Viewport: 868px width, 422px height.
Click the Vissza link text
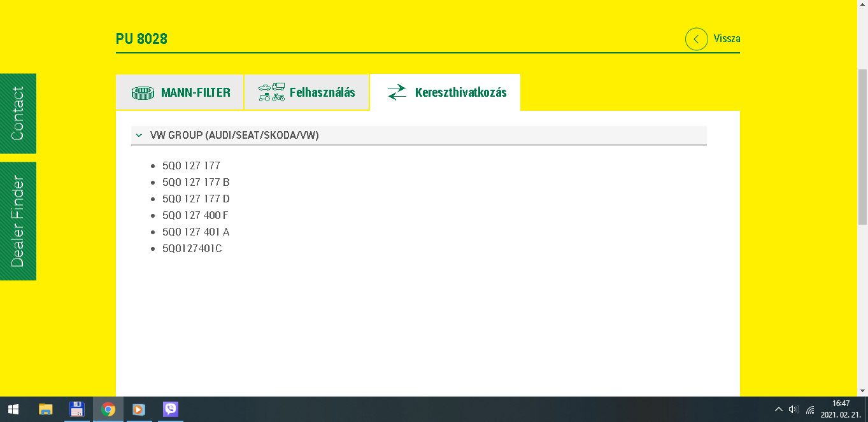(727, 39)
